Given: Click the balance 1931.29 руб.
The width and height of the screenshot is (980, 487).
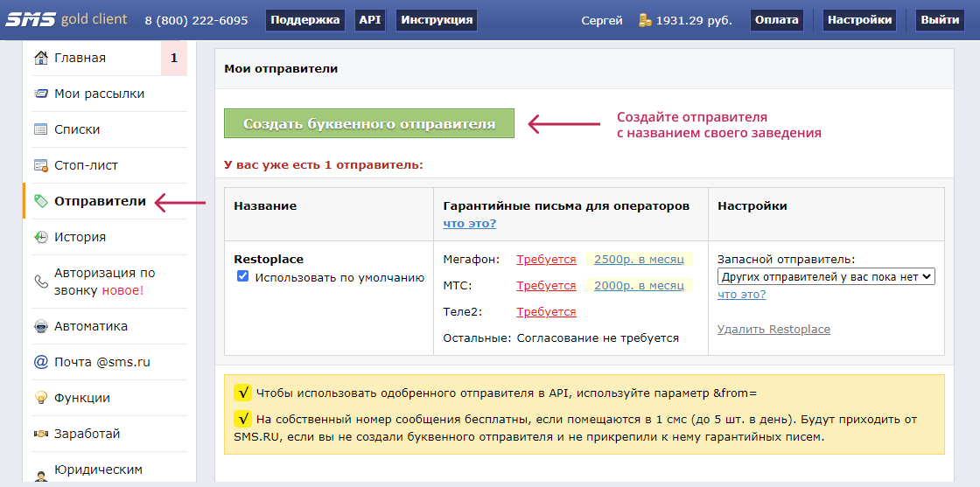Looking at the screenshot, I should [694, 20].
